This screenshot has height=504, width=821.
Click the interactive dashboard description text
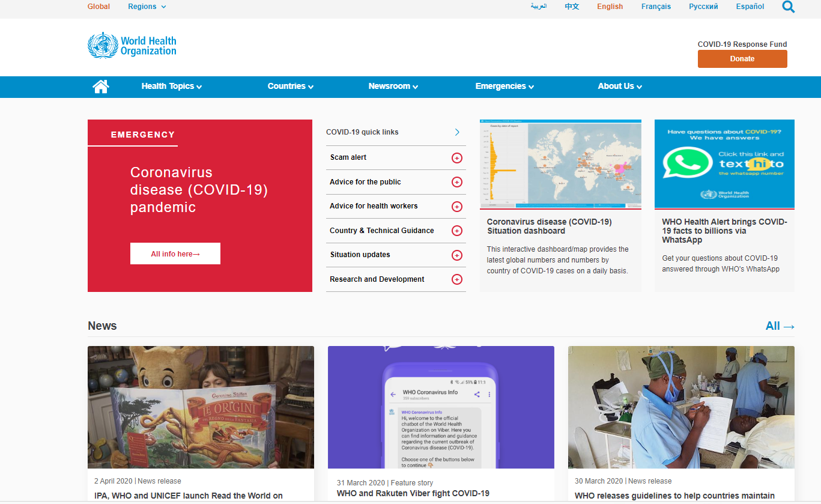558,260
